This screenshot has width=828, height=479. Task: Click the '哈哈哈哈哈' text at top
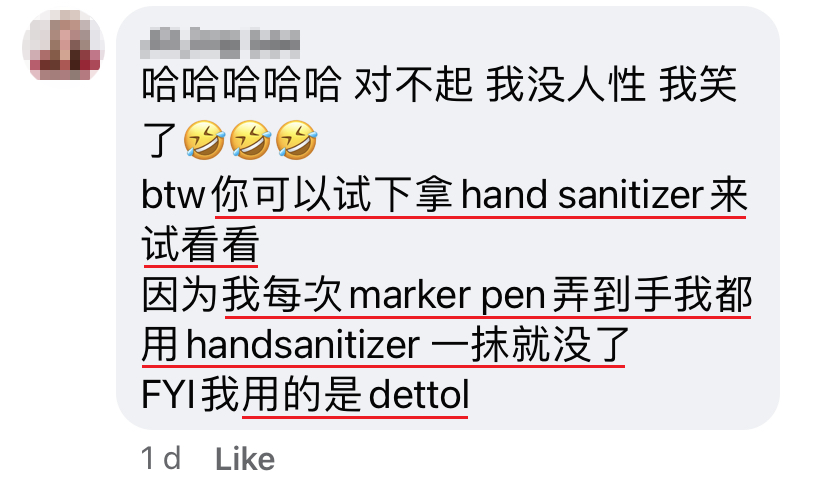pyautogui.click(x=241, y=84)
